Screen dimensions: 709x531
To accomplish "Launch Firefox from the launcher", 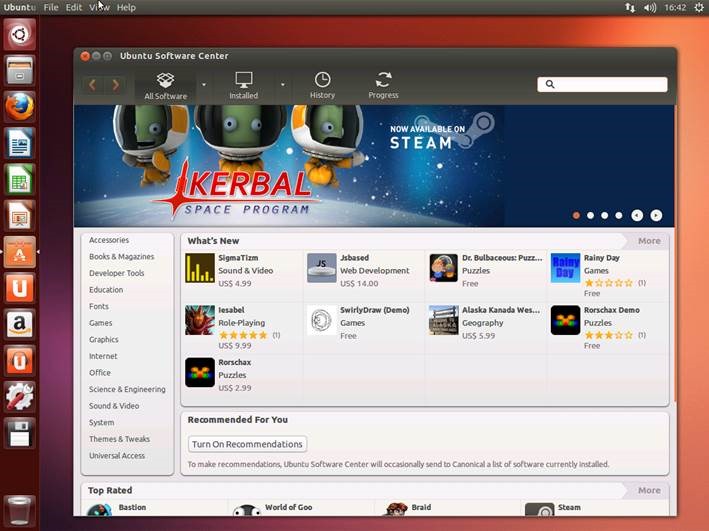I will tap(19, 107).
